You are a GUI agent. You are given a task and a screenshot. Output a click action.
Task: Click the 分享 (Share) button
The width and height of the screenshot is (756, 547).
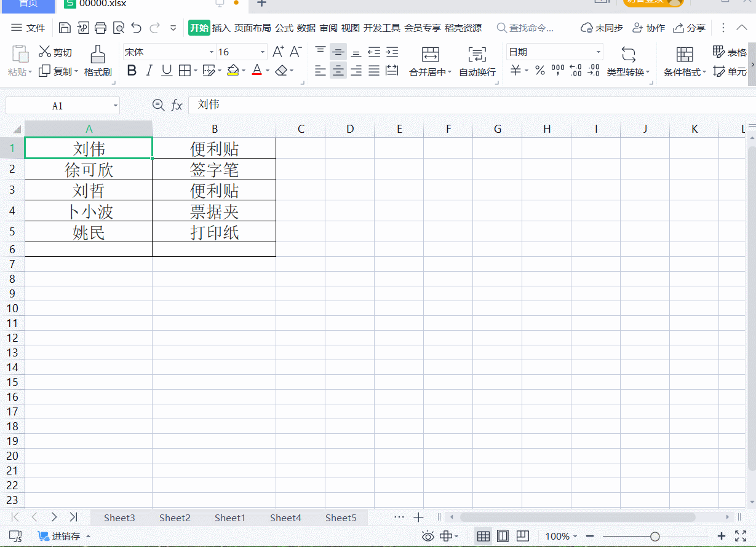[x=690, y=28]
